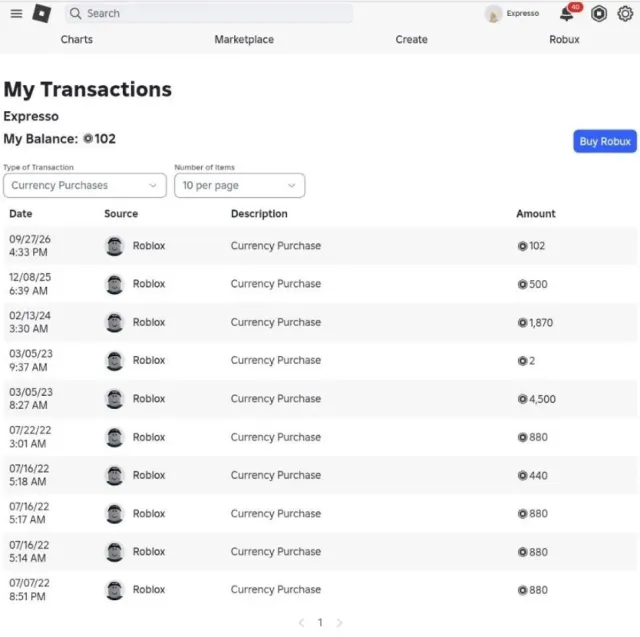This screenshot has width=640, height=637.
Task: Click the Buy Robux button
Action: coord(605,142)
